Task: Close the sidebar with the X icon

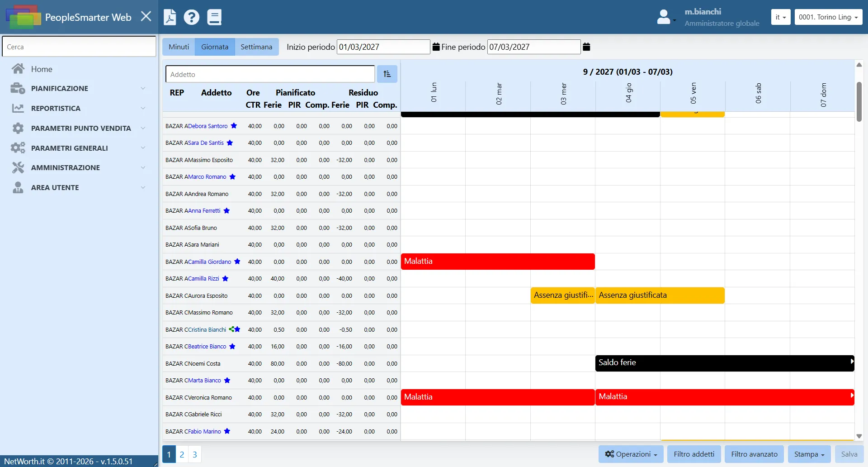Action: (146, 16)
